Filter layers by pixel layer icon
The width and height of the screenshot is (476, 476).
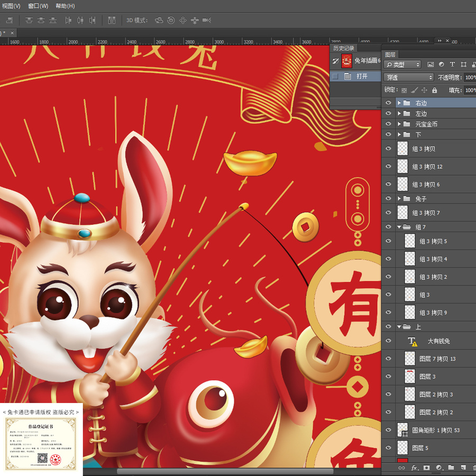tap(431, 65)
